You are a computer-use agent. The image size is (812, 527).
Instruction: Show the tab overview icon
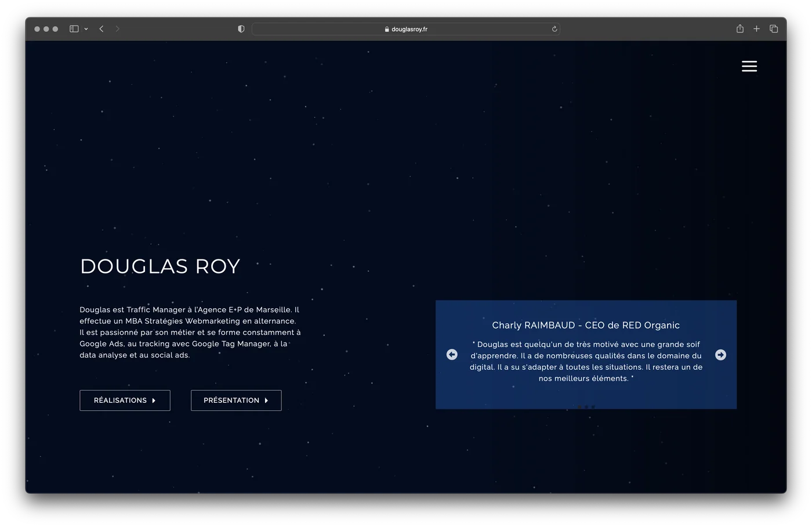pyautogui.click(x=774, y=29)
